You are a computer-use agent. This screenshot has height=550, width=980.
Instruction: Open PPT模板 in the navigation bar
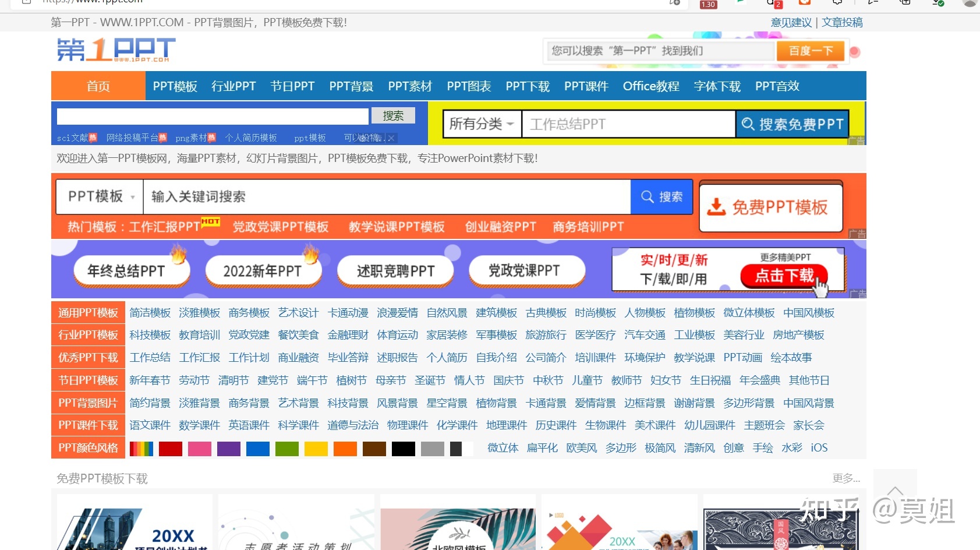coord(175,86)
